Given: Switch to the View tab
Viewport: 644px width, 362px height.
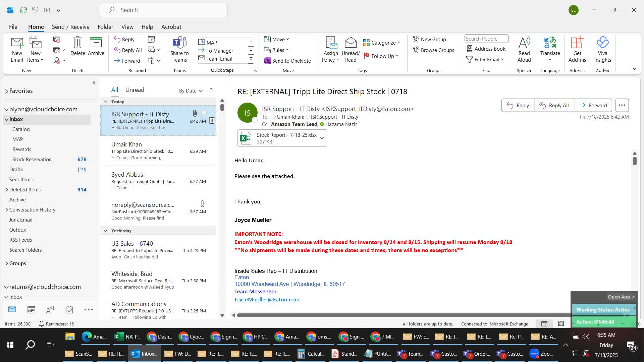Looking at the screenshot, I should [127, 27].
